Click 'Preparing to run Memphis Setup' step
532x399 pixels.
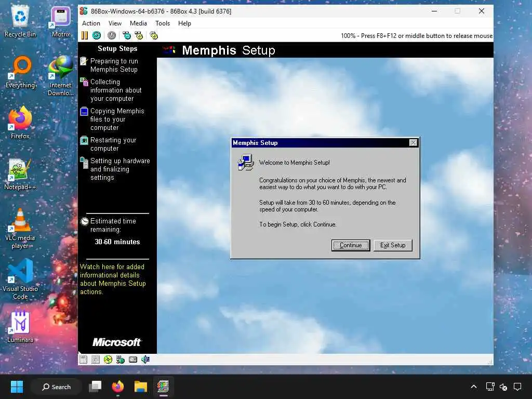coord(114,65)
